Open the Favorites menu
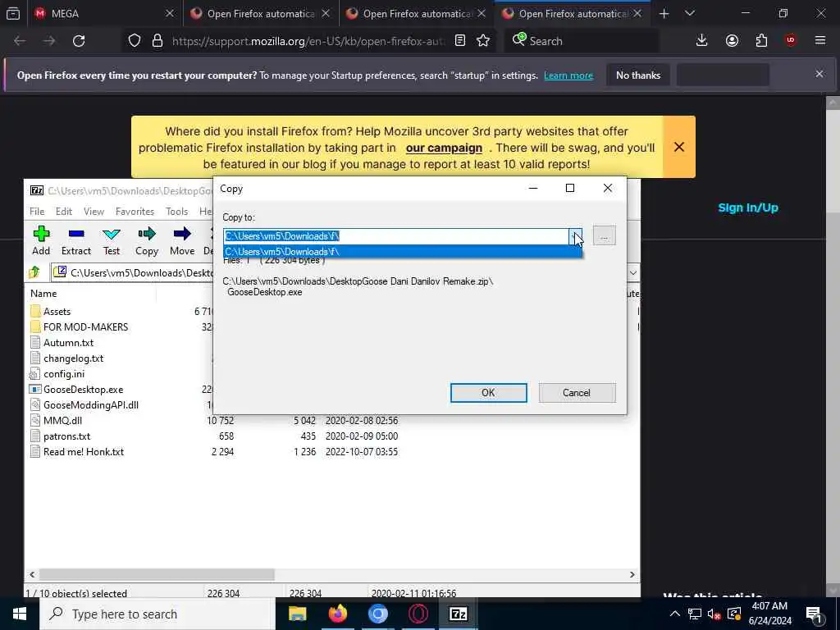Screen dimensions: 840x630 [135, 212]
